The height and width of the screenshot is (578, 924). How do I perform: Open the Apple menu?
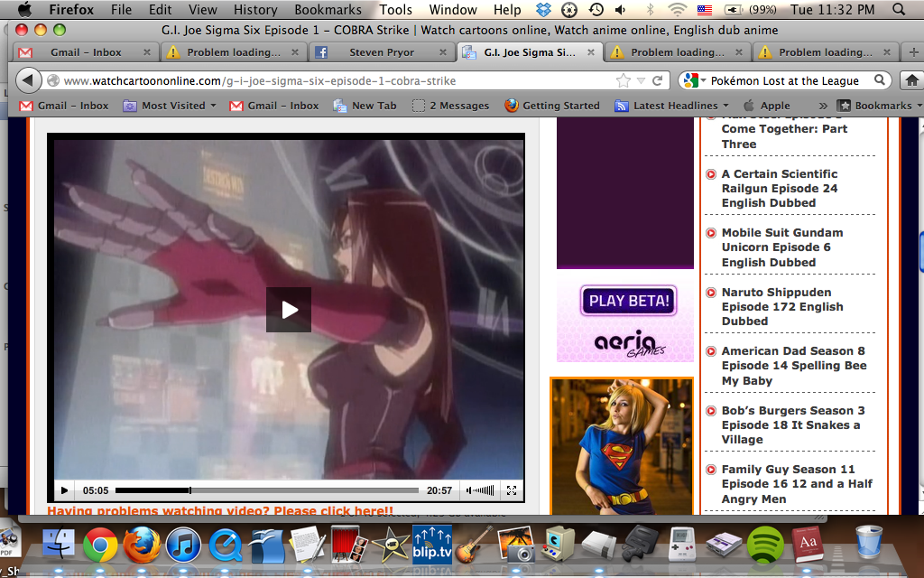24,9
